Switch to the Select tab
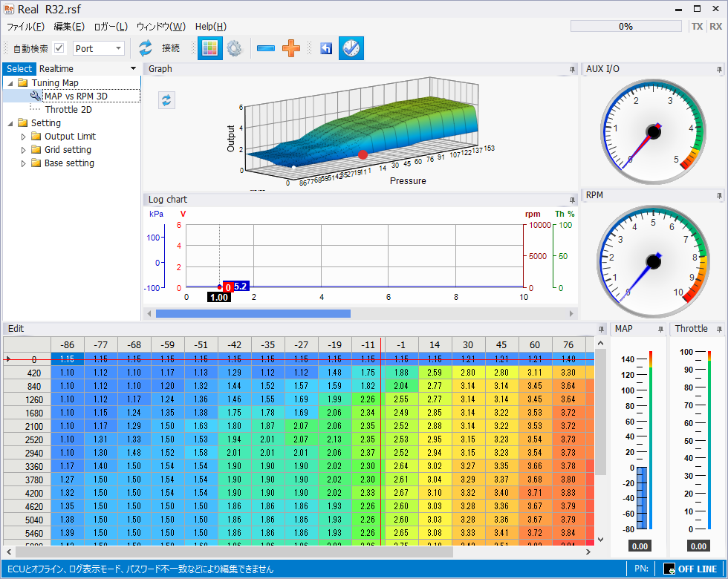 (19, 68)
